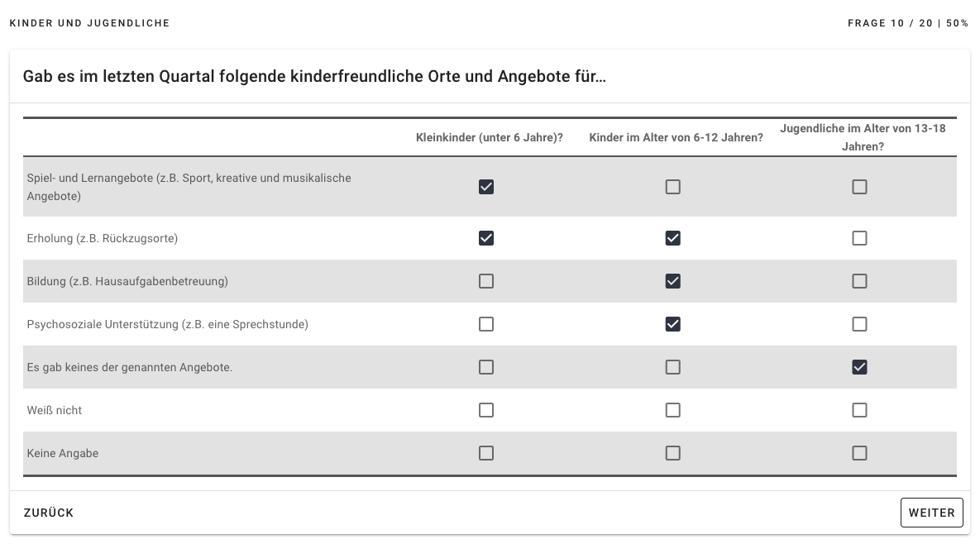Check Spiel- und Lernangebote for Kinder 6-12
The image size is (980, 544).
coord(673,187)
